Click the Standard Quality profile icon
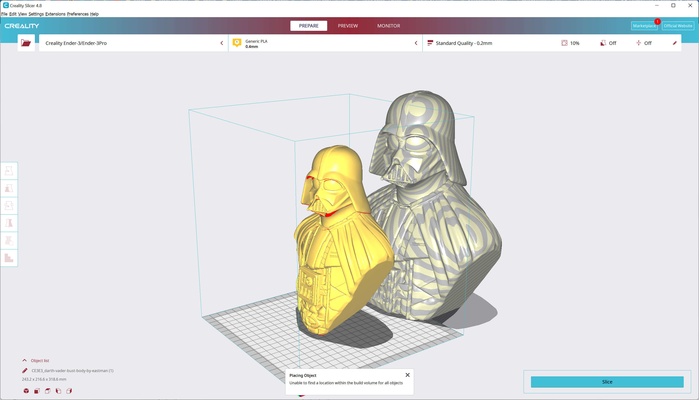The image size is (699, 400). 430,43
